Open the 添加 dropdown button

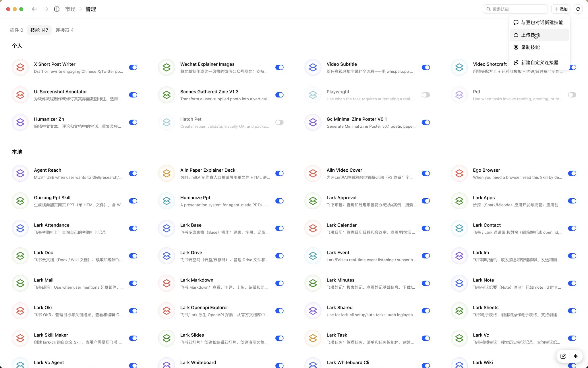tap(561, 9)
